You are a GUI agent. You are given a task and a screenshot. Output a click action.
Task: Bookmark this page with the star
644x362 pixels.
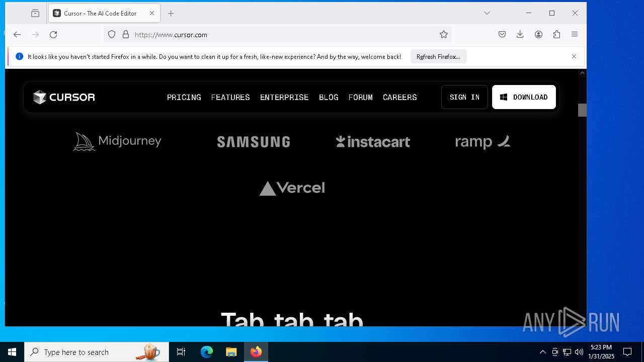pyautogui.click(x=443, y=35)
